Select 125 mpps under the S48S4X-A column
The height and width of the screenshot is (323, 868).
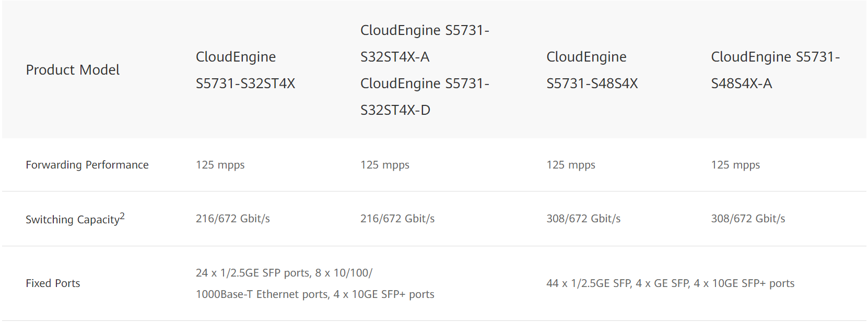735,165
